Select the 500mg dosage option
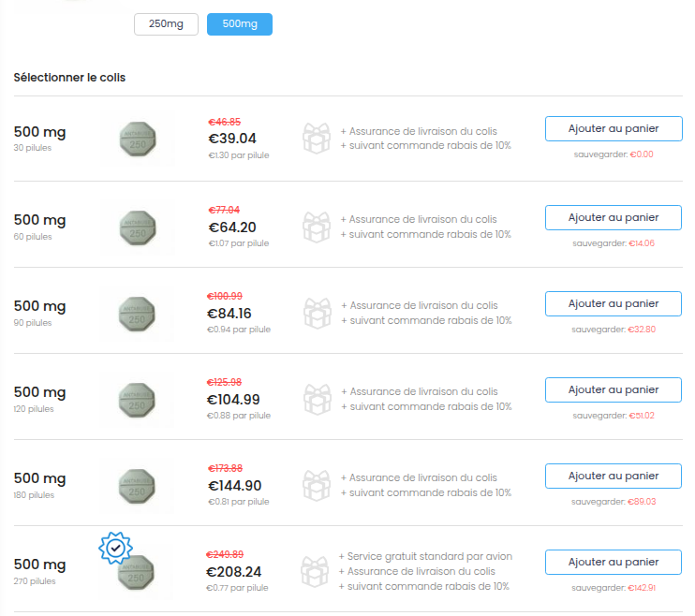 (240, 23)
